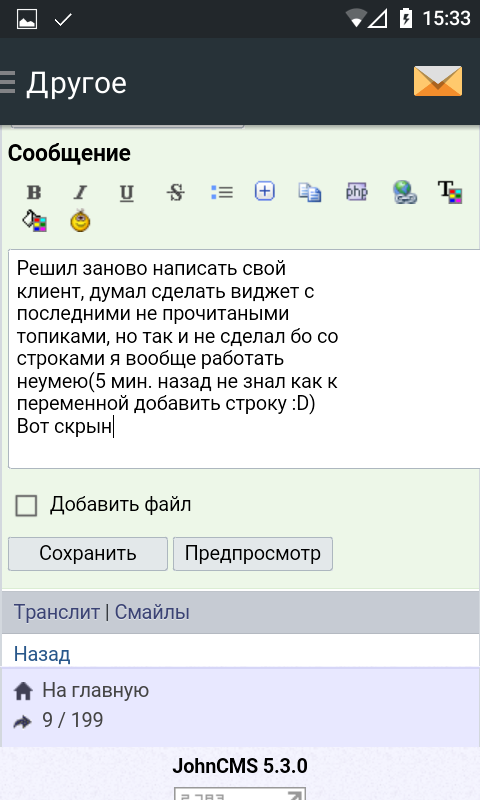
Task: Apply italic formatting with the I icon
Action: [x=80, y=192]
